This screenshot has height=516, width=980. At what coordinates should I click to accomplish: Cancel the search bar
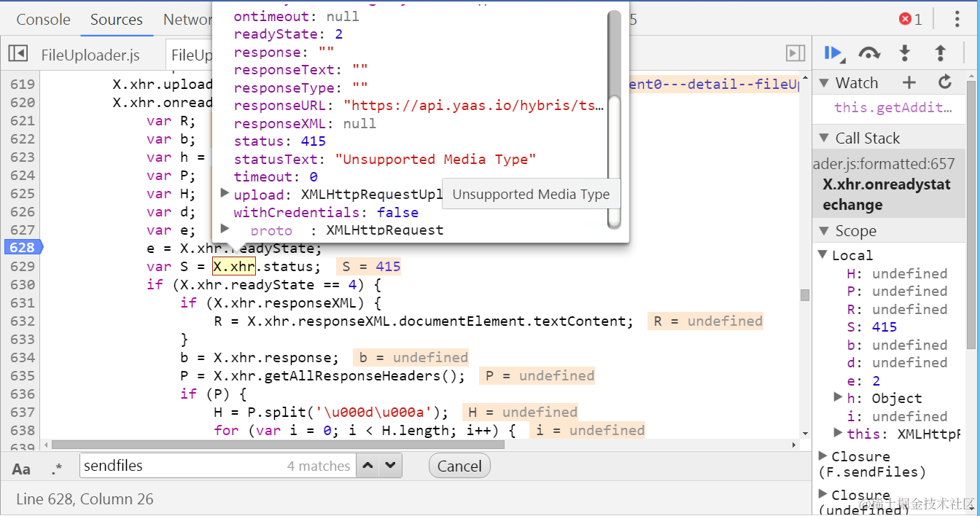click(459, 466)
